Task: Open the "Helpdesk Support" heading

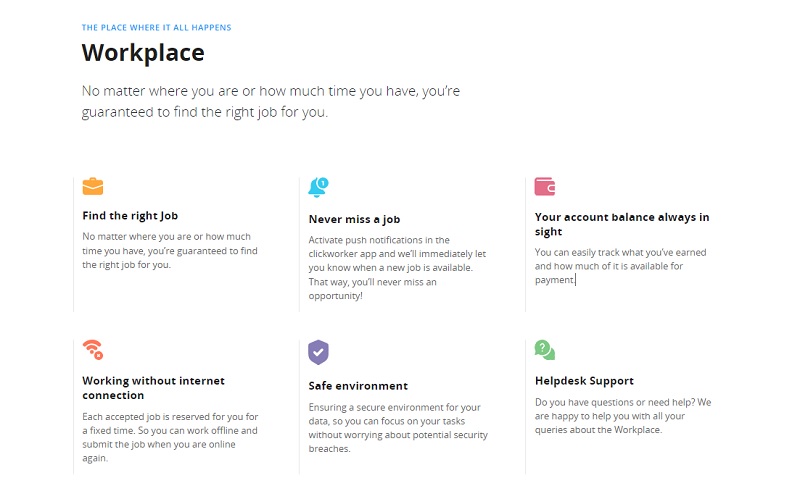Action: [x=584, y=381]
